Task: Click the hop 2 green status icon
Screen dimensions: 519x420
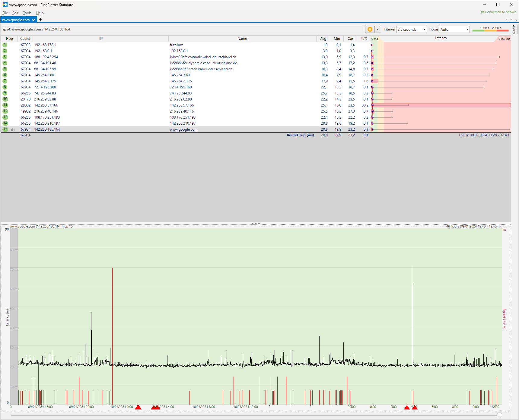Action: point(5,51)
